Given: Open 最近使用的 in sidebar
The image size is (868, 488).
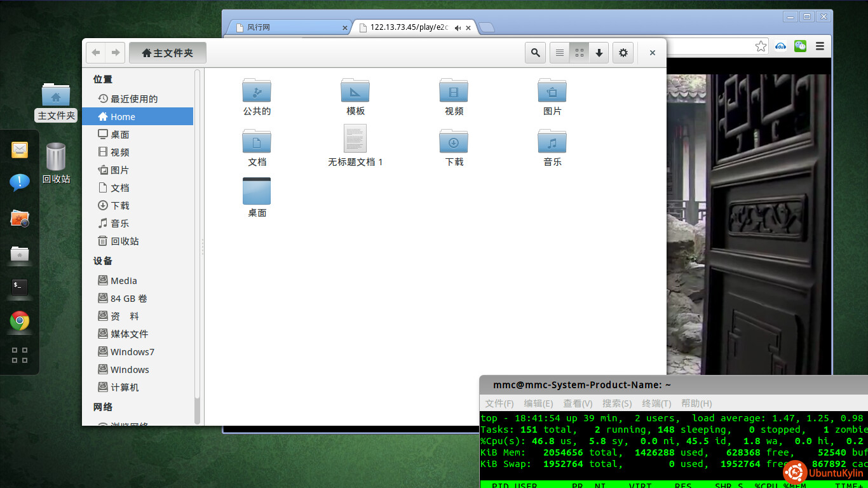Looking at the screenshot, I should tap(133, 99).
